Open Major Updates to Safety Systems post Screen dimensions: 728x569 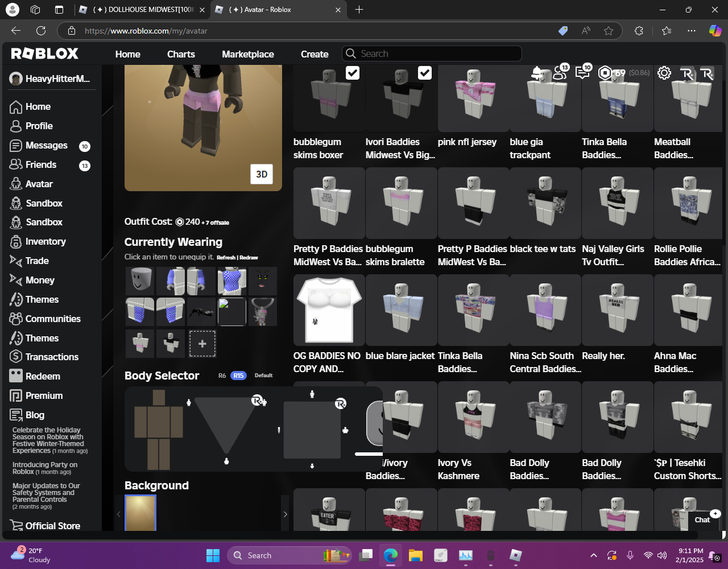[47, 496]
